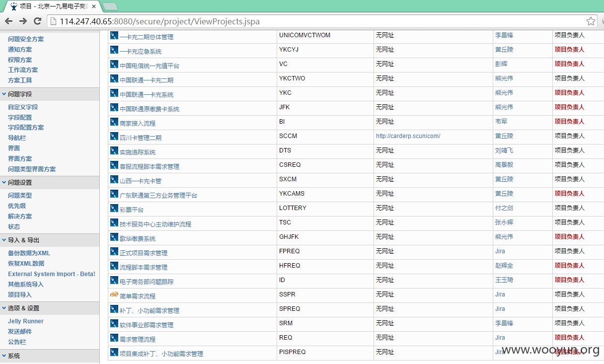Click project icon next to 客服流程脚本需求管理

114,165
